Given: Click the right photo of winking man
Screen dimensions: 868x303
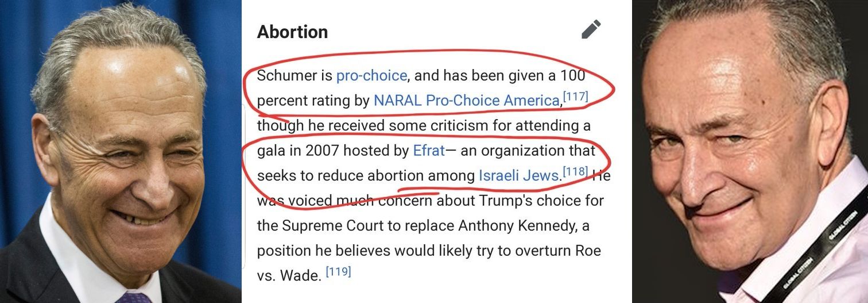Looking at the screenshot, I should pos(750,151).
